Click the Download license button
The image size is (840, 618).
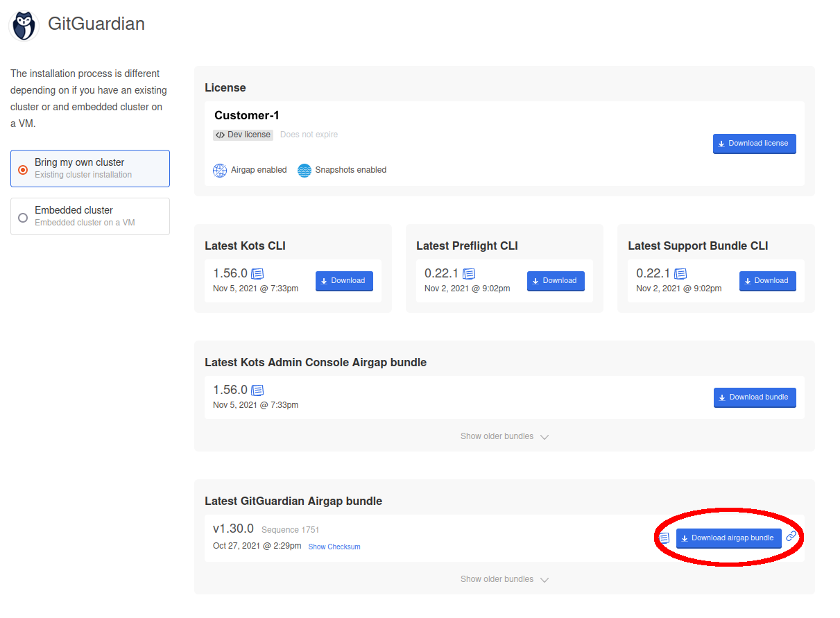pos(754,144)
